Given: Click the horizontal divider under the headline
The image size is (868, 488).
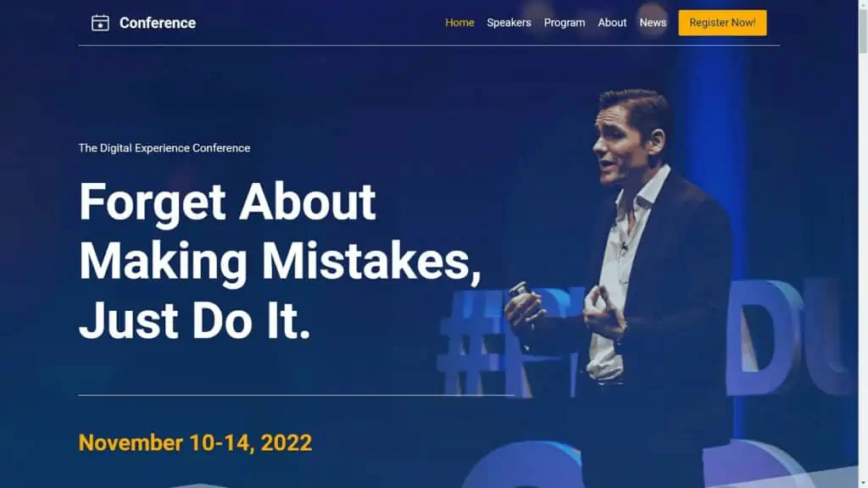Looking at the screenshot, I should pyautogui.click(x=296, y=395).
